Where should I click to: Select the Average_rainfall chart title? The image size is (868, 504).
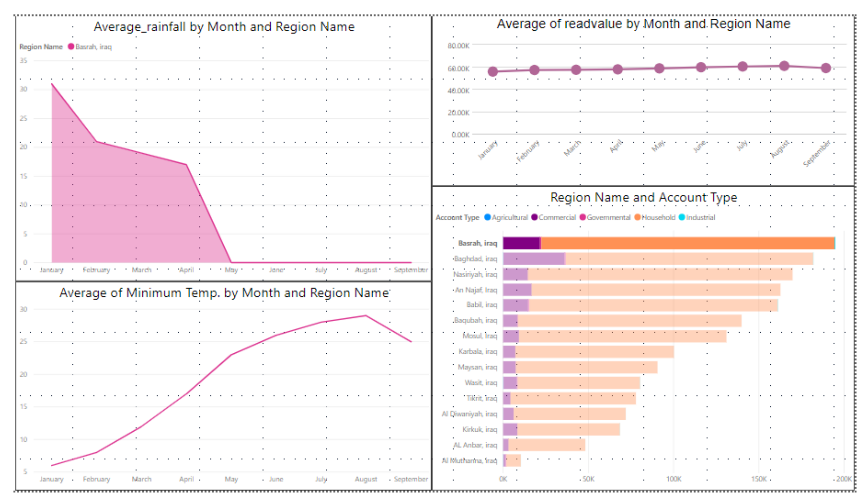coord(224,27)
